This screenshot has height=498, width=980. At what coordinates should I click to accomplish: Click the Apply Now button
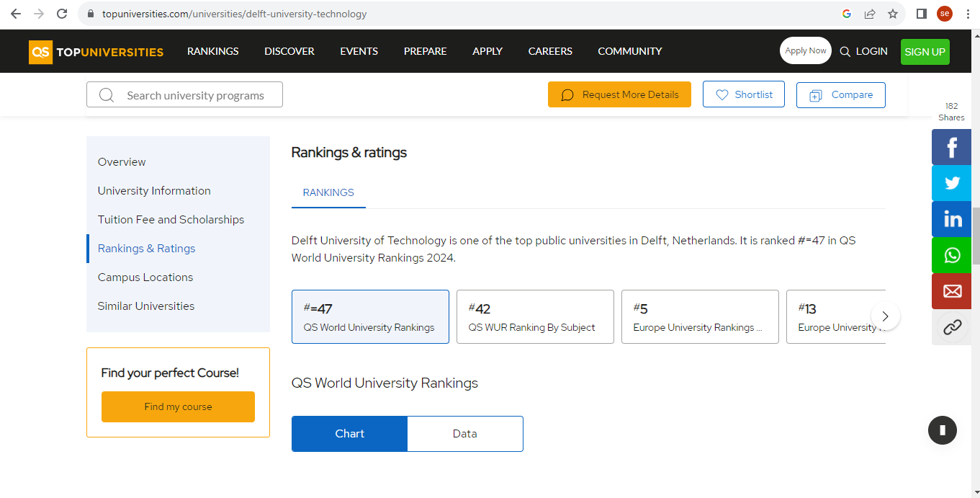[806, 51]
